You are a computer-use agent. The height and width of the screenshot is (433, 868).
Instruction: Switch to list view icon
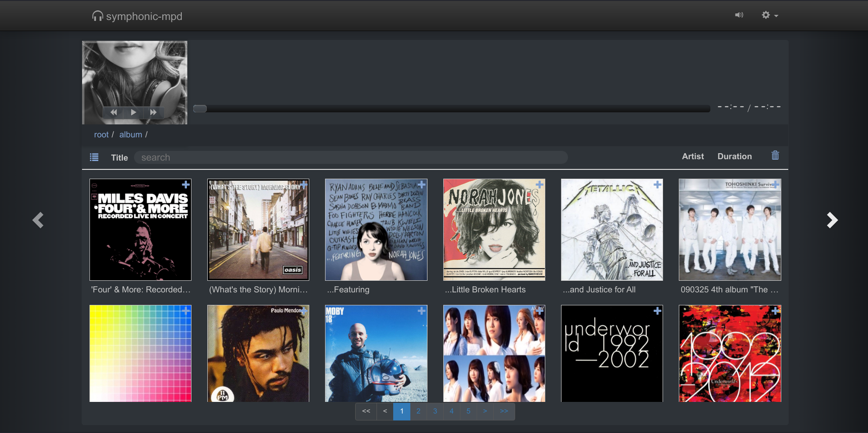[94, 157]
